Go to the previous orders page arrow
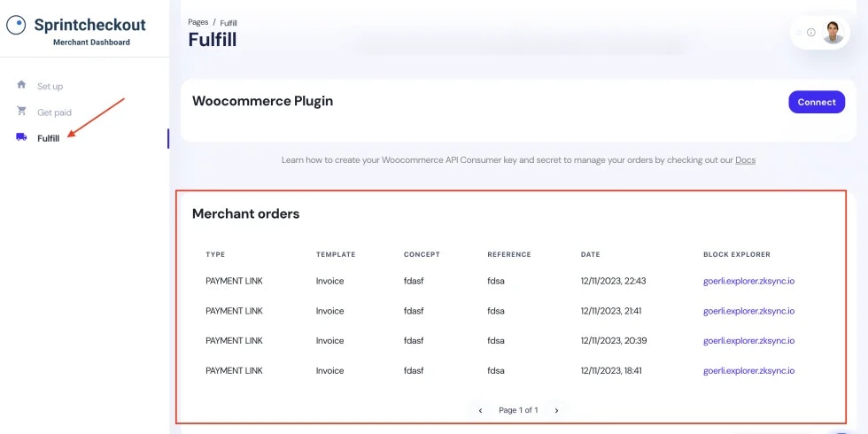 [x=480, y=410]
